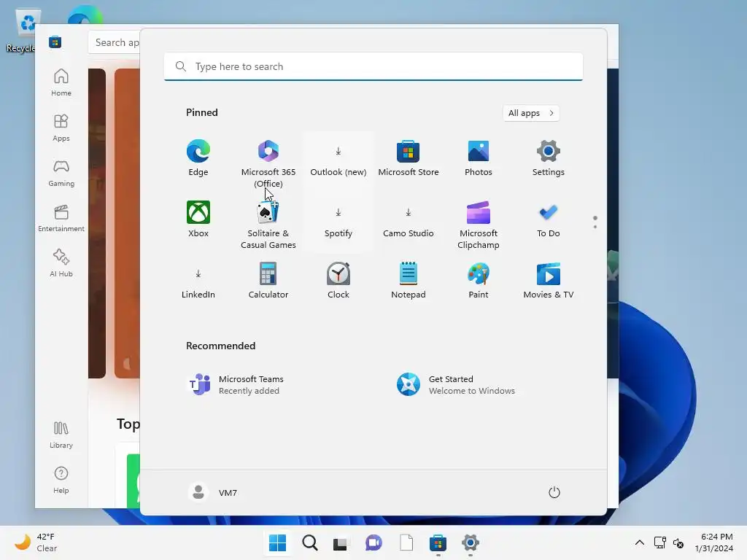Click the Windows Start button on taskbar
Image resolution: width=747 pixels, height=560 pixels.
[277, 542]
